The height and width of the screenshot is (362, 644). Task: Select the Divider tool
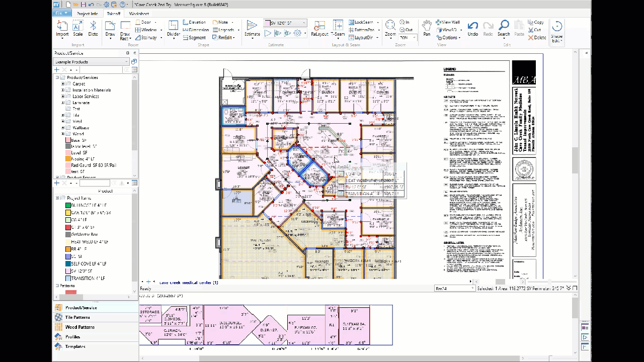(174, 29)
